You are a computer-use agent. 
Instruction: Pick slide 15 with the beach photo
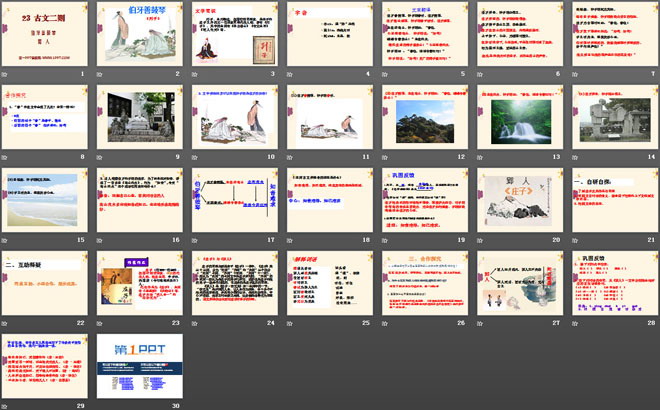click(46, 201)
